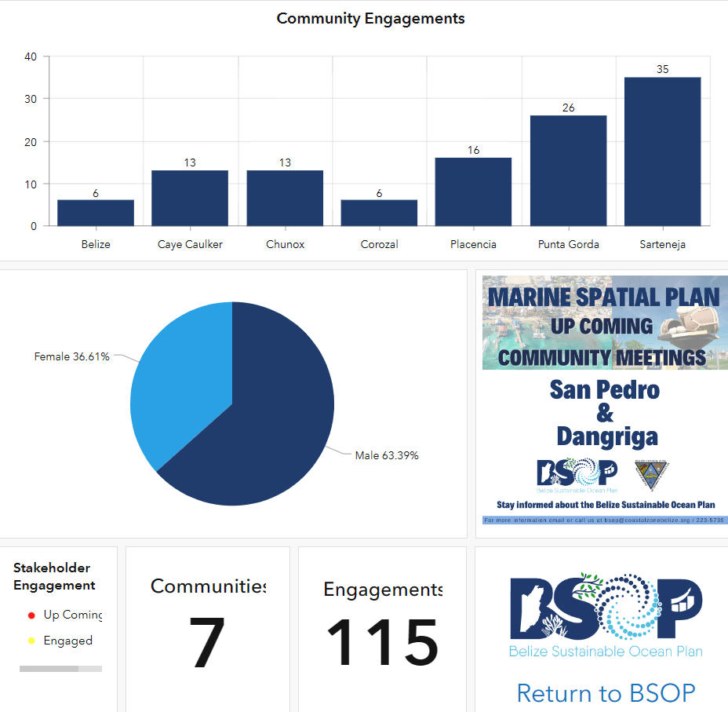Image resolution: width=728 pixels, height=712 pixels.
Task: Click the Return to BSOP link
Action: tap(606, 693)
